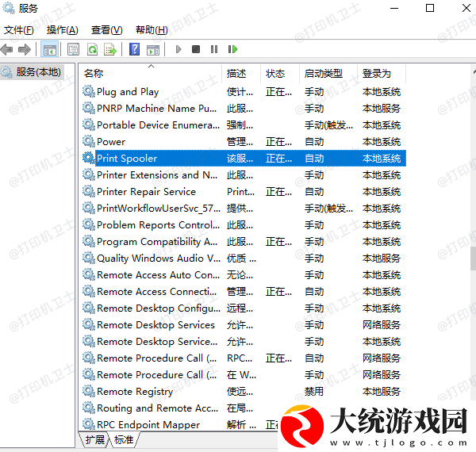The image size is (476, 452).
Task: Switch to the 扩展 tab
Action: click(94, 439)
